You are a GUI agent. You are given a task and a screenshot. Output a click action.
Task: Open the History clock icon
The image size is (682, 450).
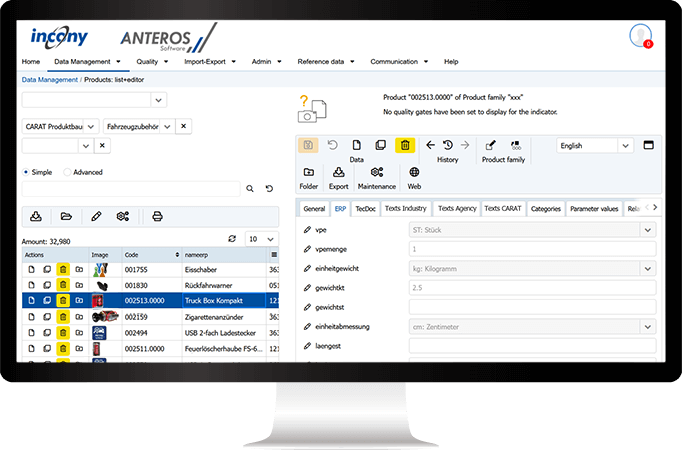448,145
